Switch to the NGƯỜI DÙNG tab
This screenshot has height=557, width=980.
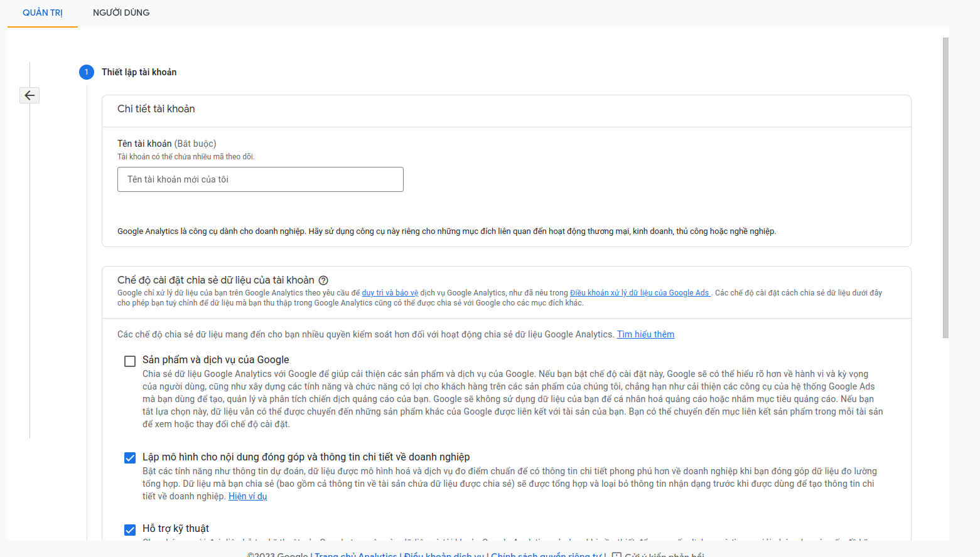click(x=121, y=13)
